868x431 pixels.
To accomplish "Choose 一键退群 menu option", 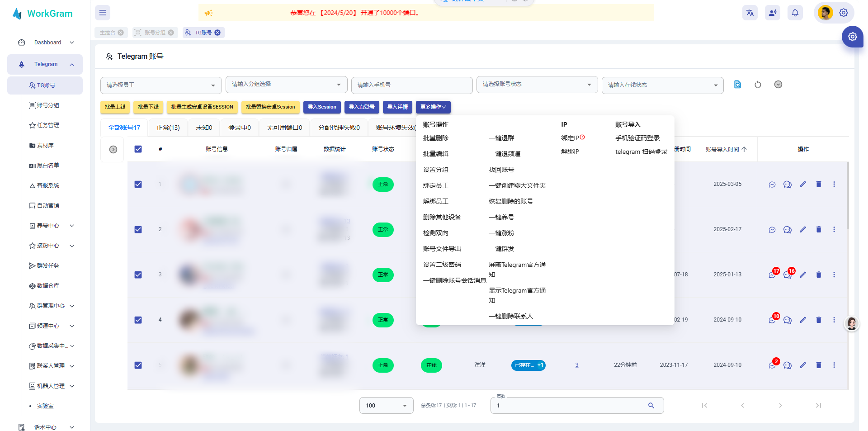I will 501,138.
